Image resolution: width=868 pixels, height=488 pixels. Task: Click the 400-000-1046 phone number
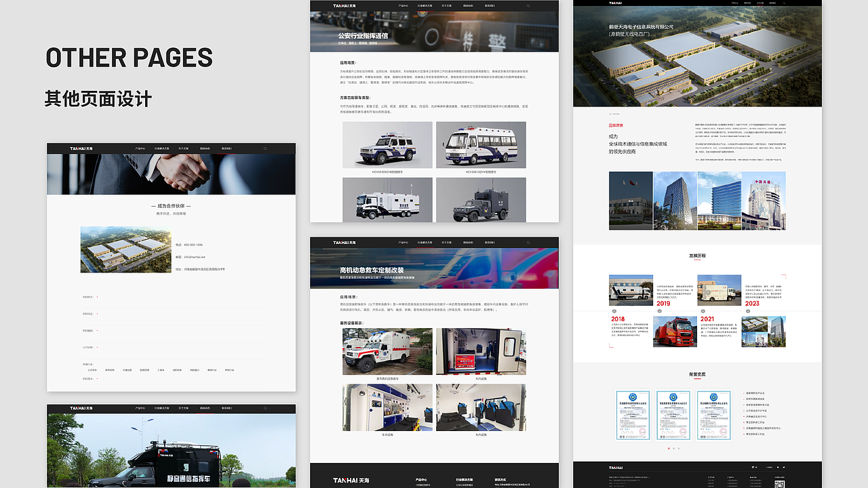pyautogui.click(x=193, y=245)
